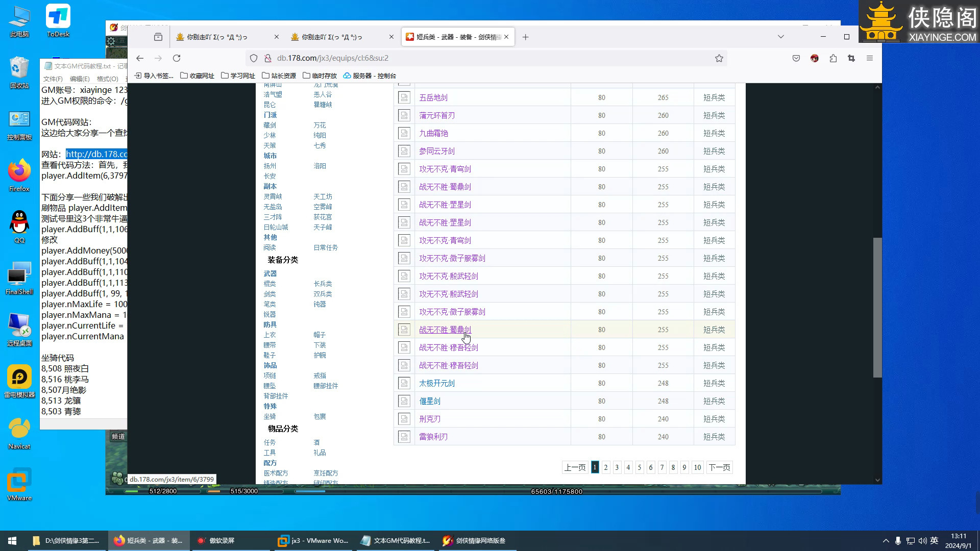This screenshot has height=551, width=980.
Task: Click the page vertical scrollbar thumb
Action: [877, 308]
